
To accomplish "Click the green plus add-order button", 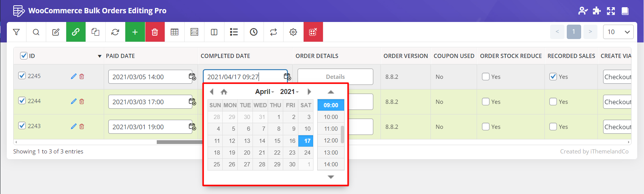I will pos(135,32).
